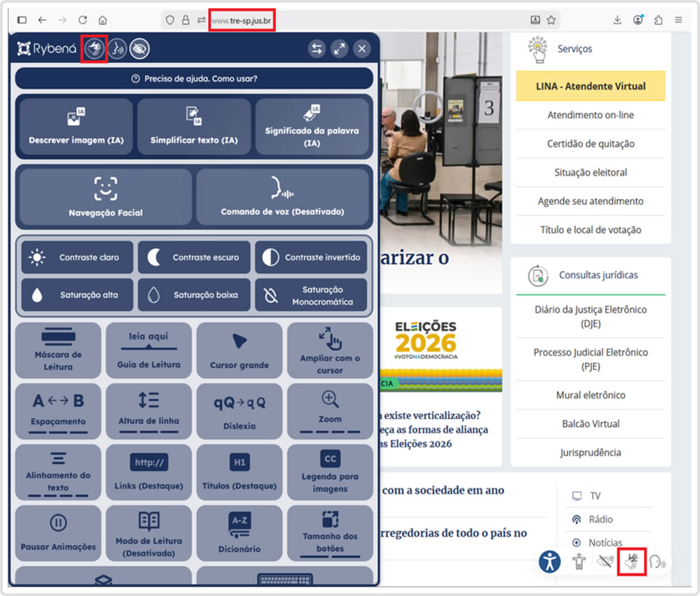Image resolution: width=700 pixels, height=596 pixels.
Task: Select Simplificar texto (IA) option
Action: click(x=194, y=127)
